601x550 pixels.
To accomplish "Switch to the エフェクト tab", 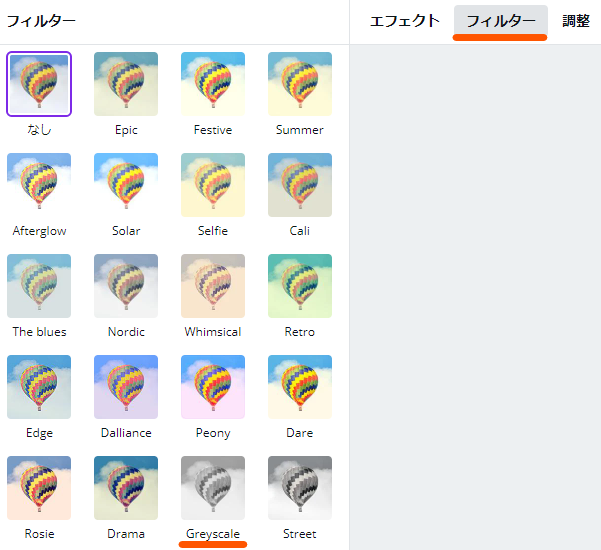I will 404,21.
